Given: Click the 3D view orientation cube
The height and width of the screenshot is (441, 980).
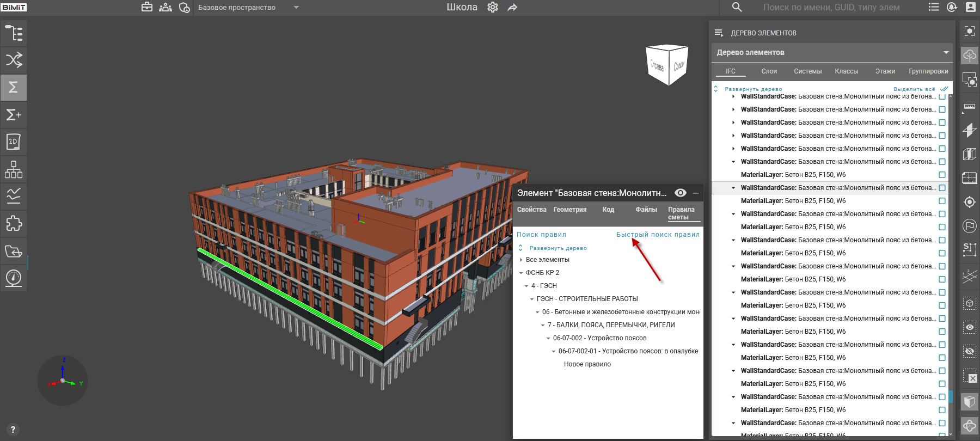Looking at the screenshot, I should [x=667, y=65].
